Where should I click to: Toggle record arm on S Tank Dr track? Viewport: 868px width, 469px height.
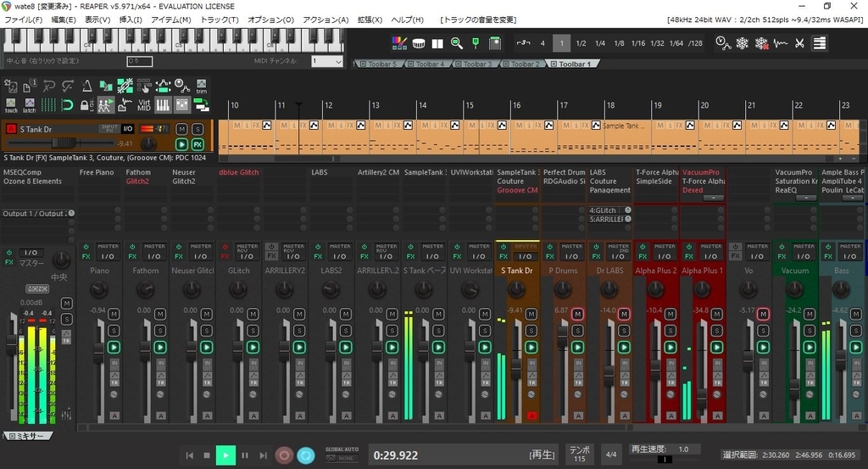[11, 129]
